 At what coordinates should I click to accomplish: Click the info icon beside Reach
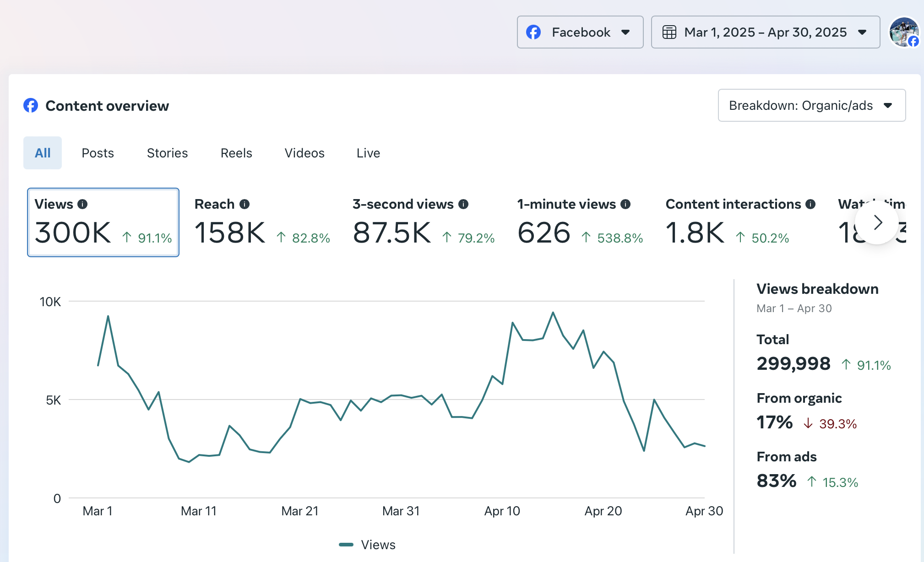click(245, 204)
